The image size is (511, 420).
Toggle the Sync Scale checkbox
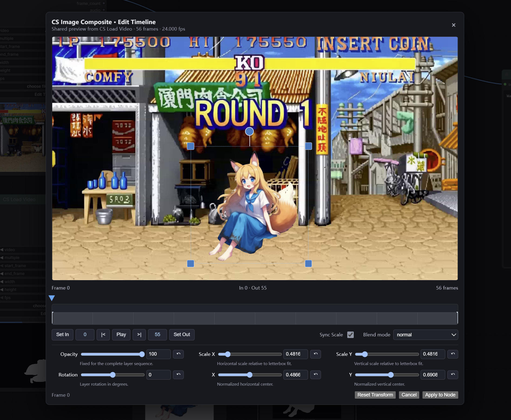tap(351, 335)
